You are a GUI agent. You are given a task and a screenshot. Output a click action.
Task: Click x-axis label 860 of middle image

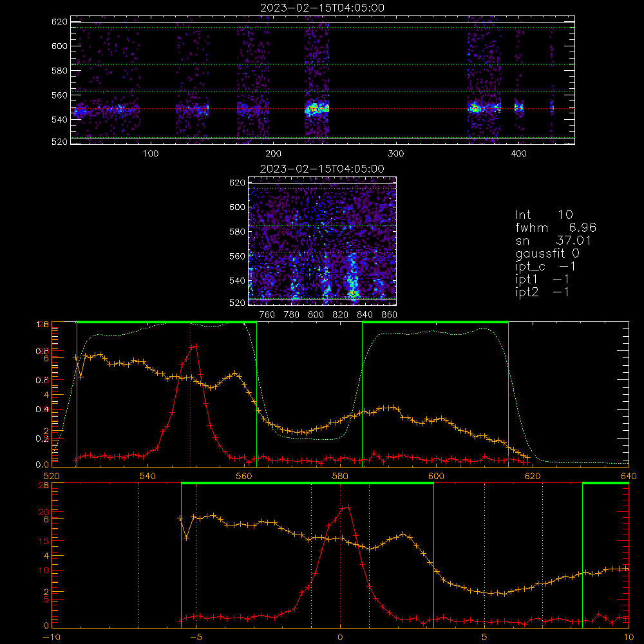(390, 315)
